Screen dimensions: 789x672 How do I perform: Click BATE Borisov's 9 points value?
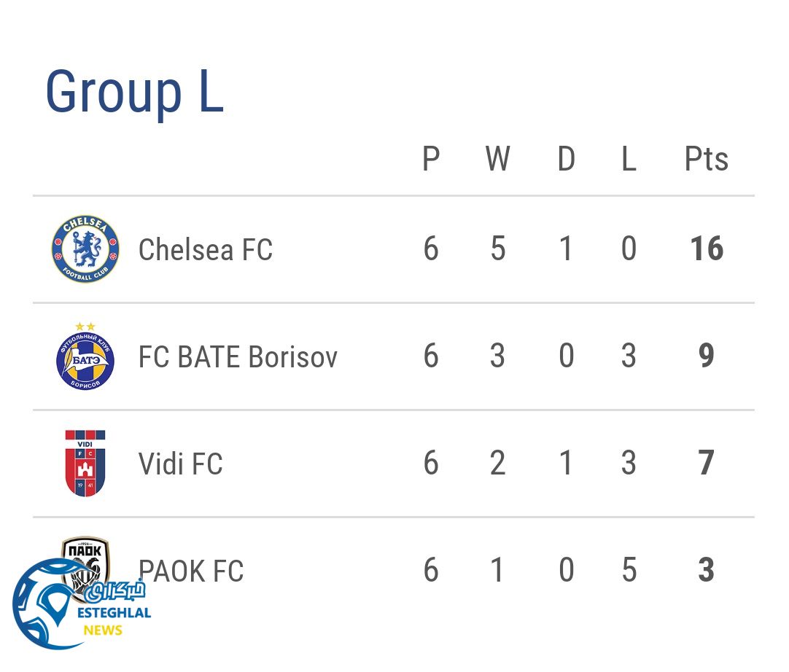[706, 356]
